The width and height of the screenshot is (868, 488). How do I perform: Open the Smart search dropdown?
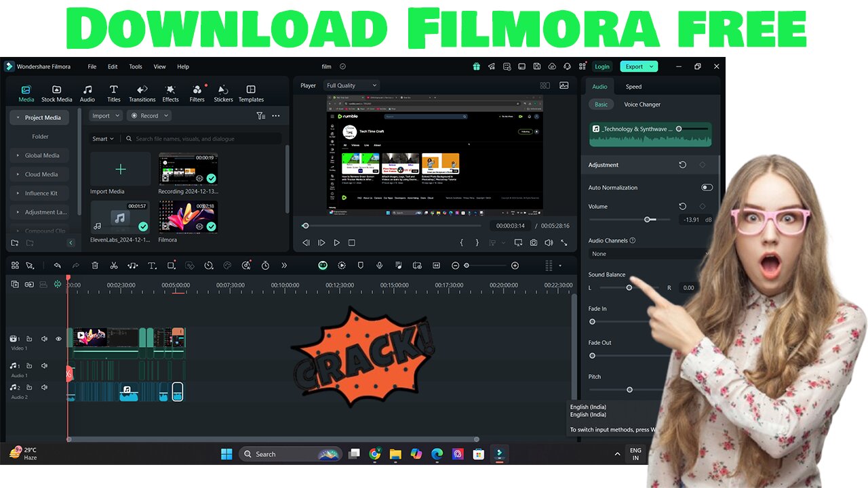[103, 139]
